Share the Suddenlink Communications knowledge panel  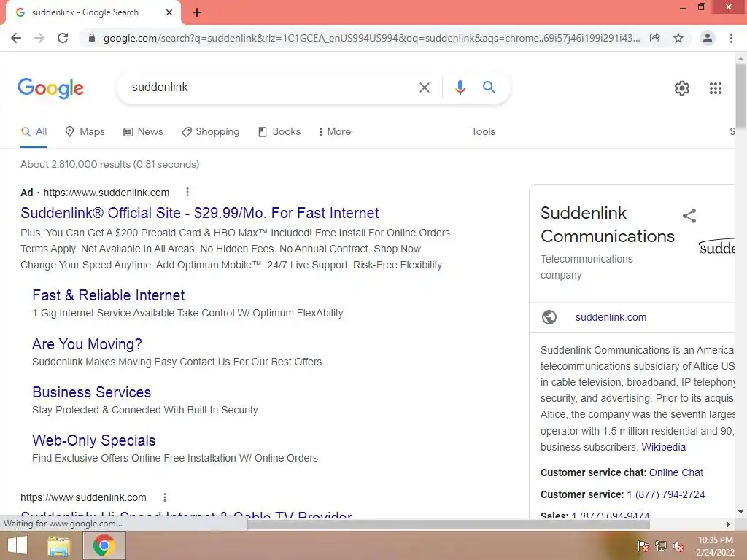(689, 216)
